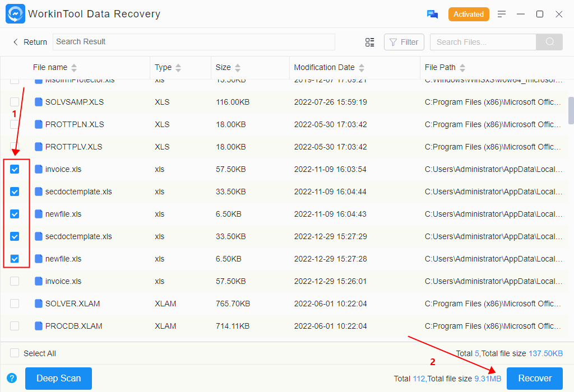Sort by File name column arrows

[74, 68]
